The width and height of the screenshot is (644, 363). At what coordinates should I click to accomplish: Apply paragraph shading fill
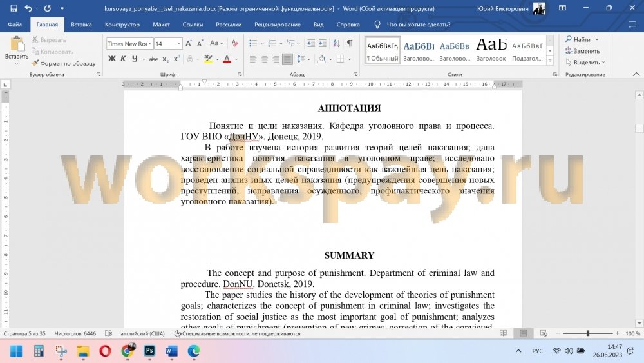tap(321, 59)
